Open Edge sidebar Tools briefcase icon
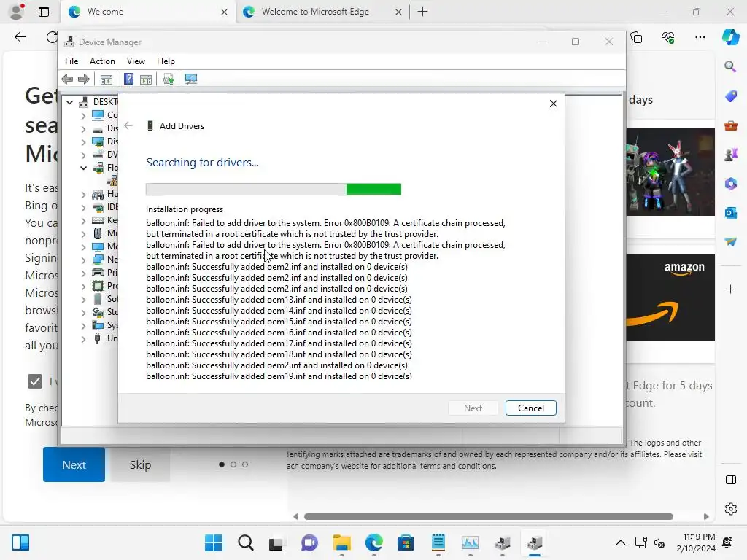 pos(730,125)
